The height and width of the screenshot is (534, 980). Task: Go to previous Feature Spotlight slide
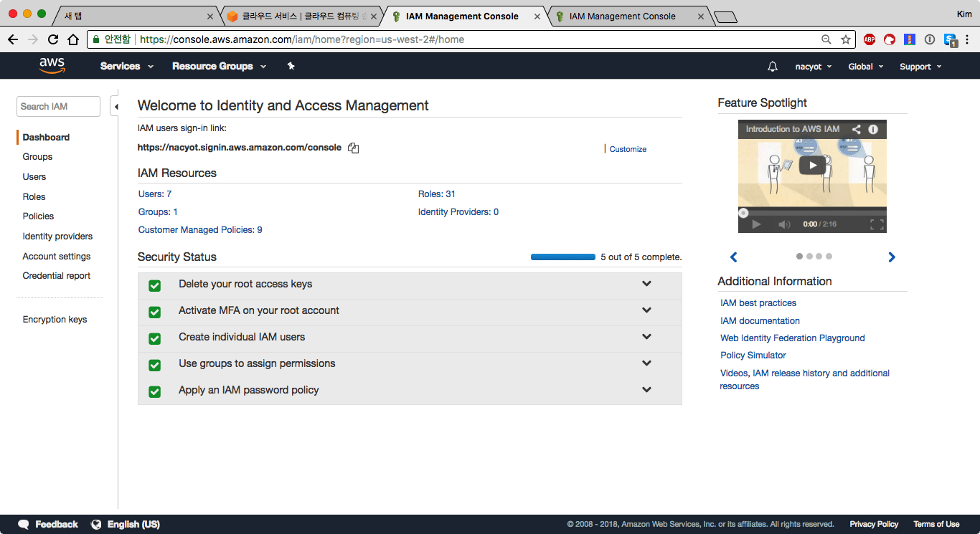pyautogui.click(x=733, y=257)
